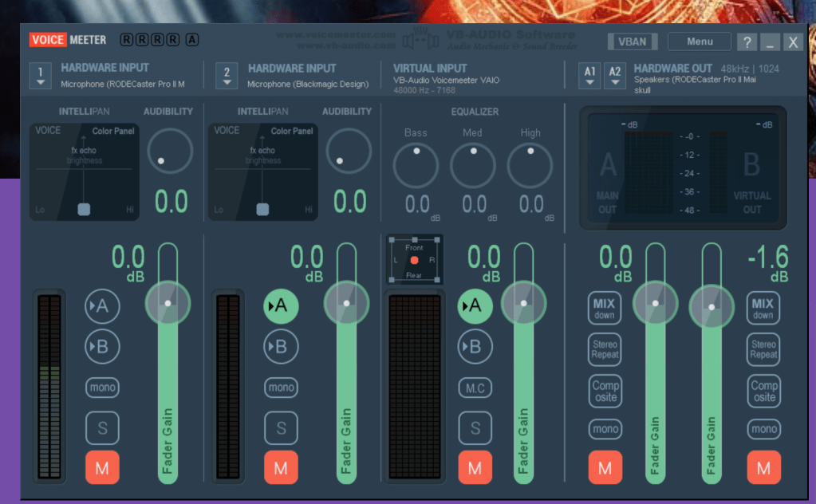
Task: Click Hardware Input 1 Fader Gain knob
Action: [x=168, y=303]
